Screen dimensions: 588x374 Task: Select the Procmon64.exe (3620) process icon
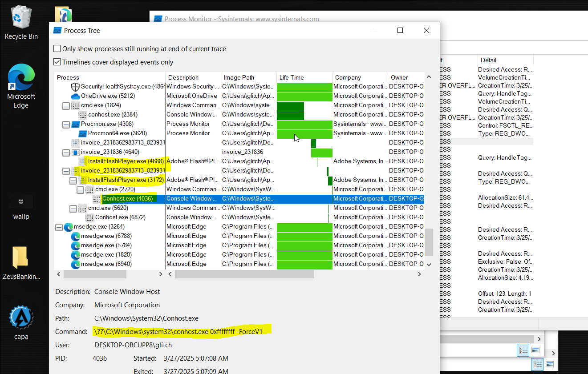click(82, 133)
